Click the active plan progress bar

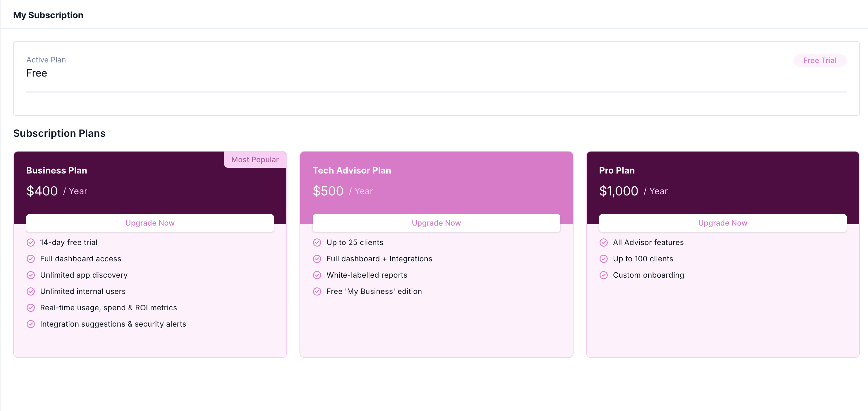pyautogui.click(x=437, y=92)
